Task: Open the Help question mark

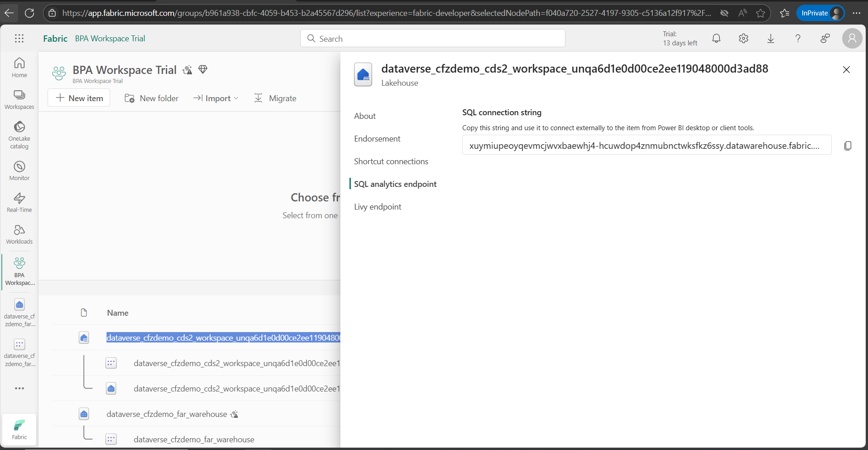Action: 798,39
